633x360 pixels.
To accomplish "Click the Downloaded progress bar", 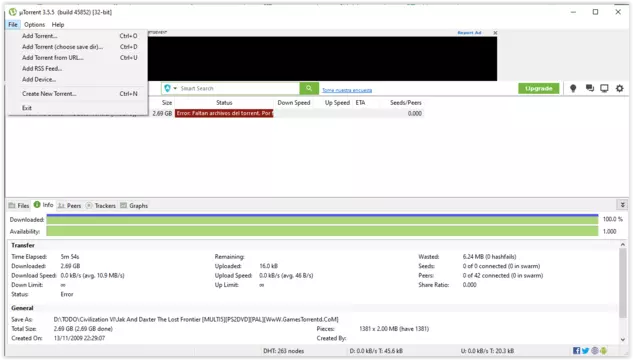I will click(x=322, y=219).
